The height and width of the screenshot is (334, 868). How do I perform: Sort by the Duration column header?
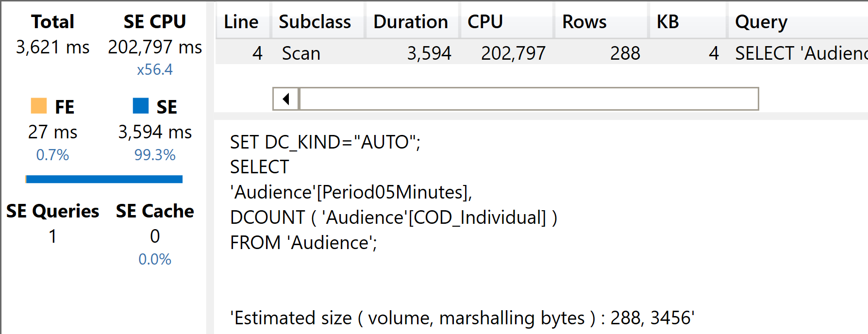(410, 22)
